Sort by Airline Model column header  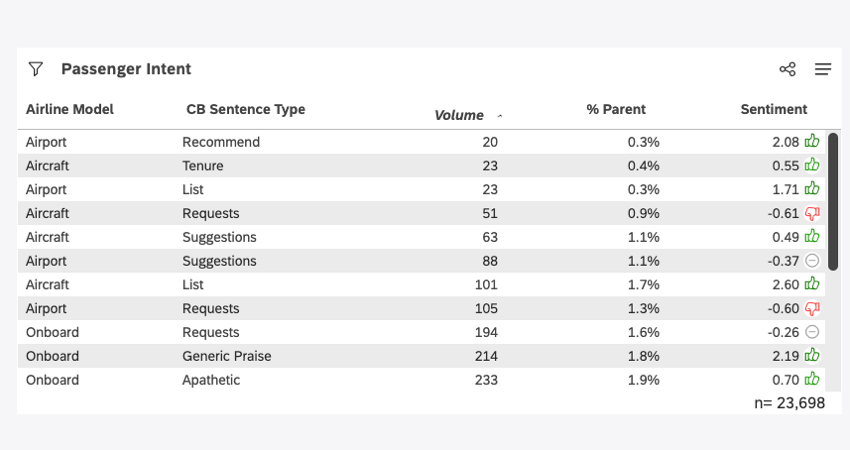tap(70, 109)
